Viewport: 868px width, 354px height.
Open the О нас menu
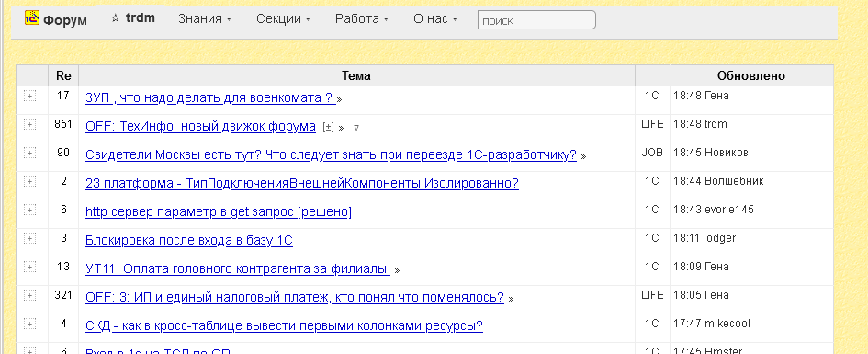pyautogui.click(x=435, y=18)
